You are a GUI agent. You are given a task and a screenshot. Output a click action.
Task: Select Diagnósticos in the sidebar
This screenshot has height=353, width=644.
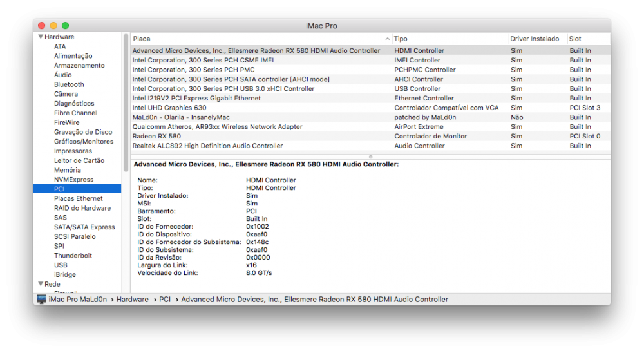[74, 104]
